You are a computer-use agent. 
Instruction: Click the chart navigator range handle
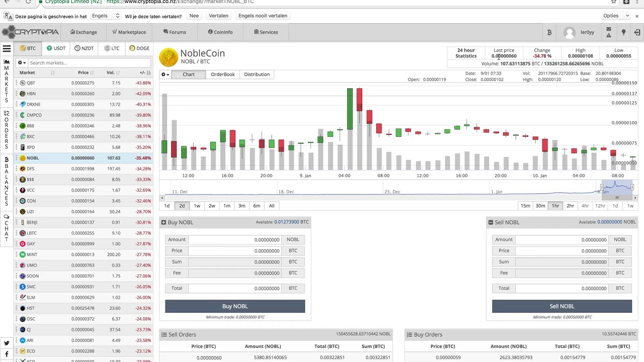(601, 187)
